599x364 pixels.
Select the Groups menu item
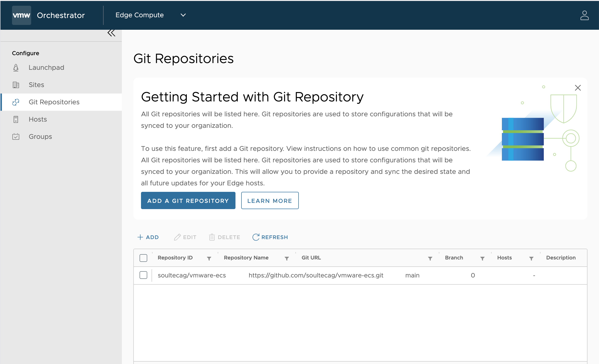[x=40, y=136]
